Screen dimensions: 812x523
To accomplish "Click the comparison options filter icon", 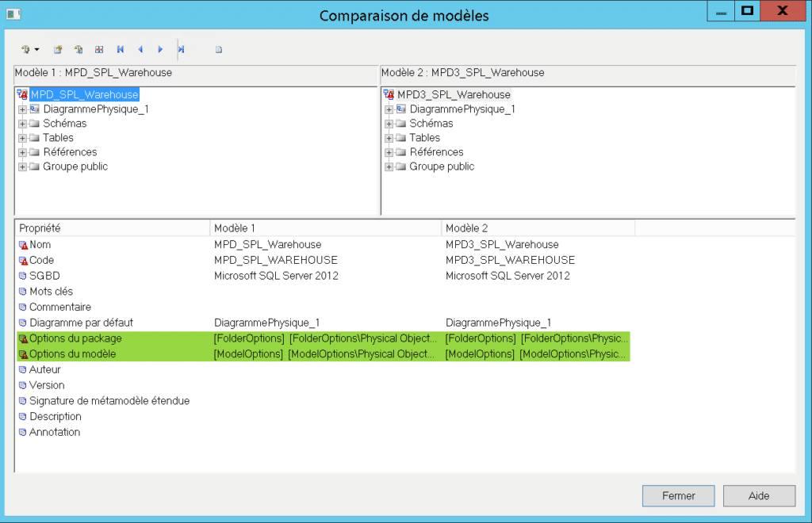I will tap(25, 50).
